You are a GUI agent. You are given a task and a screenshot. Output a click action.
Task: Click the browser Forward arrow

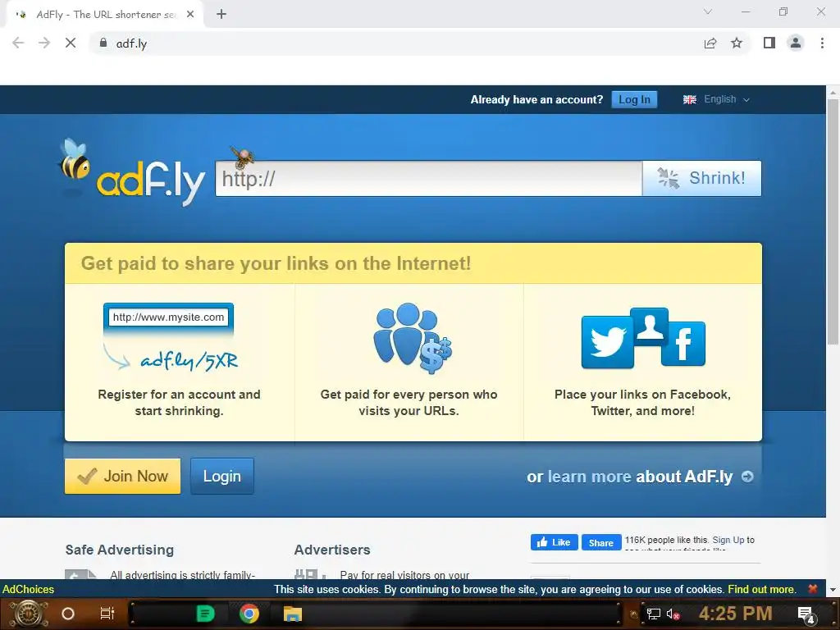click(x=44, y=43)
